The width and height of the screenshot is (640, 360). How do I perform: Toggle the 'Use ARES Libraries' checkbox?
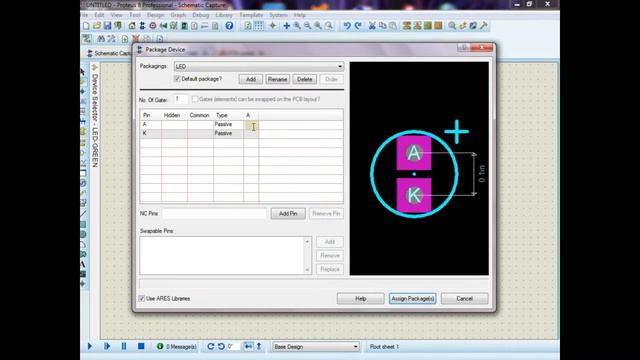pyautogui.click(x=142, y=298)
